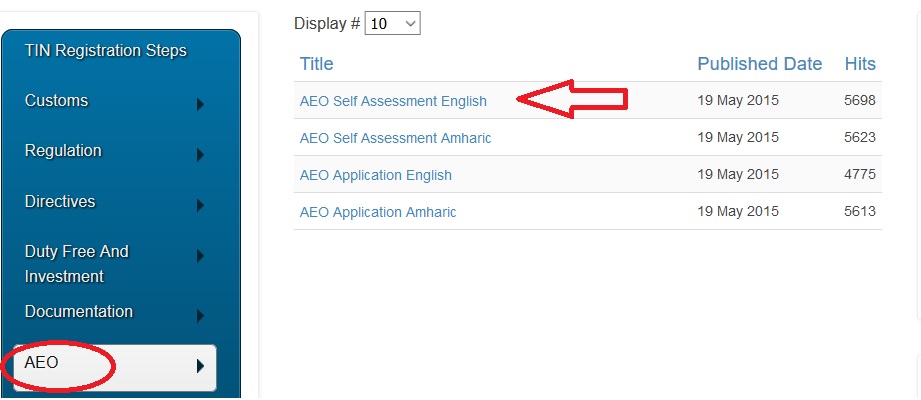Image resolution: width=921 pixels, height=400 pixels.
Task: Open AEO Application English link
Action: [x=375, y=175]
